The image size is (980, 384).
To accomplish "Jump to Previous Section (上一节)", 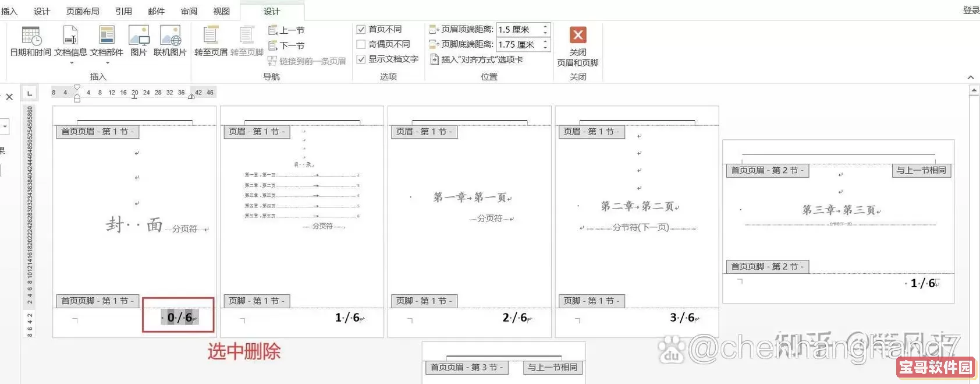I will tap(286, 30).
